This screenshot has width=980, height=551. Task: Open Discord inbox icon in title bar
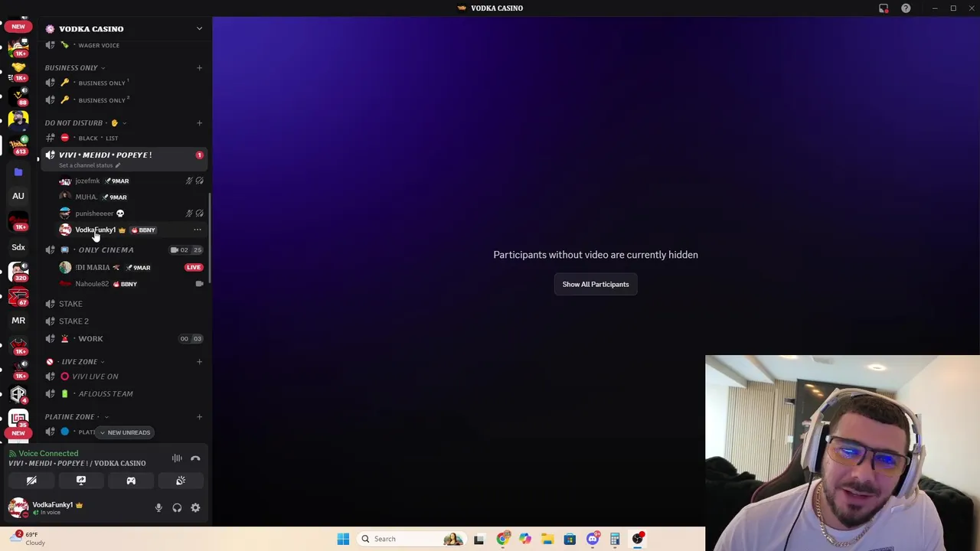pos(884,8)
